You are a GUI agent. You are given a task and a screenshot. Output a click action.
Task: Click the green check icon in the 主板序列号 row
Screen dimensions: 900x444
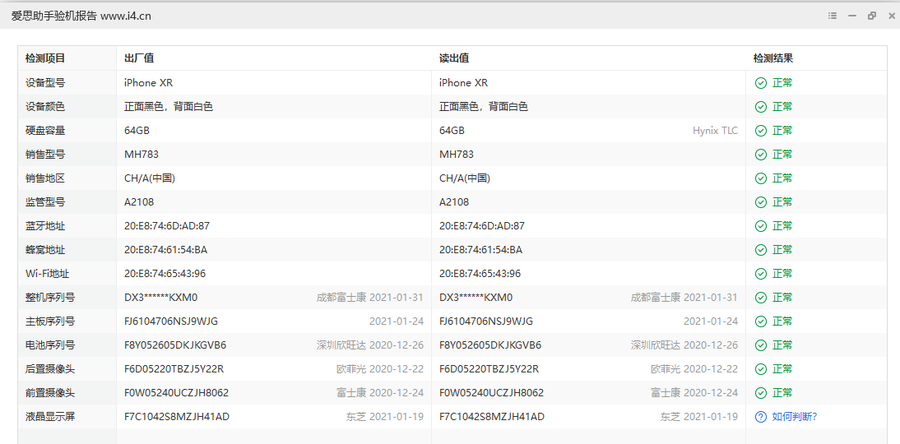[x=761, y=321]
